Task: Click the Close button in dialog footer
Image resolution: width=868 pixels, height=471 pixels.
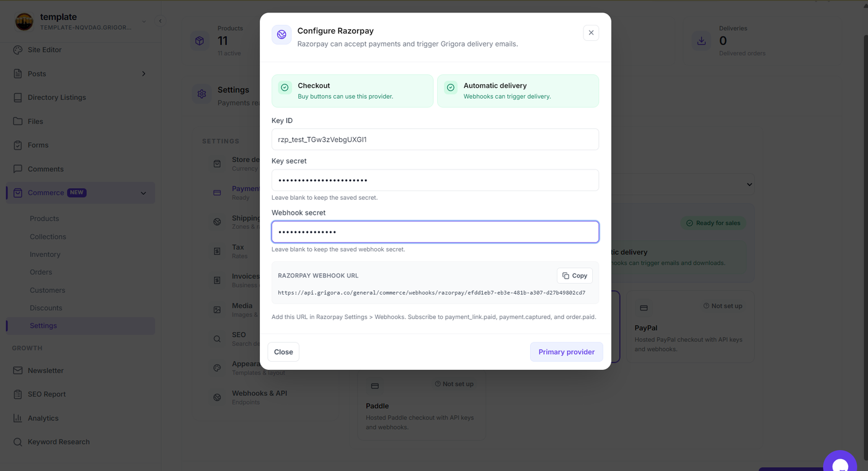Action: (283, 352)
